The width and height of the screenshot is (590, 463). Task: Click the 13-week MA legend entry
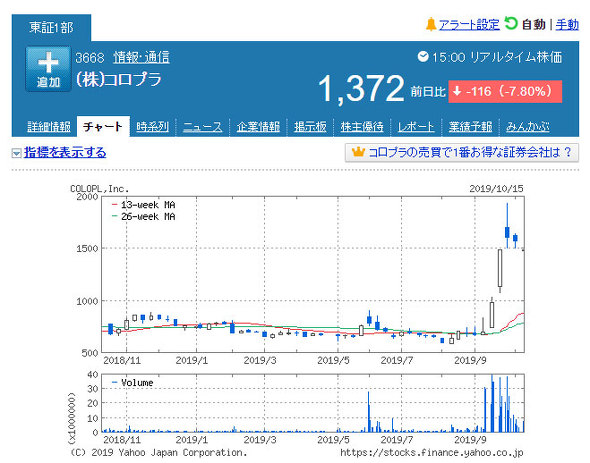tap(144, 205)
